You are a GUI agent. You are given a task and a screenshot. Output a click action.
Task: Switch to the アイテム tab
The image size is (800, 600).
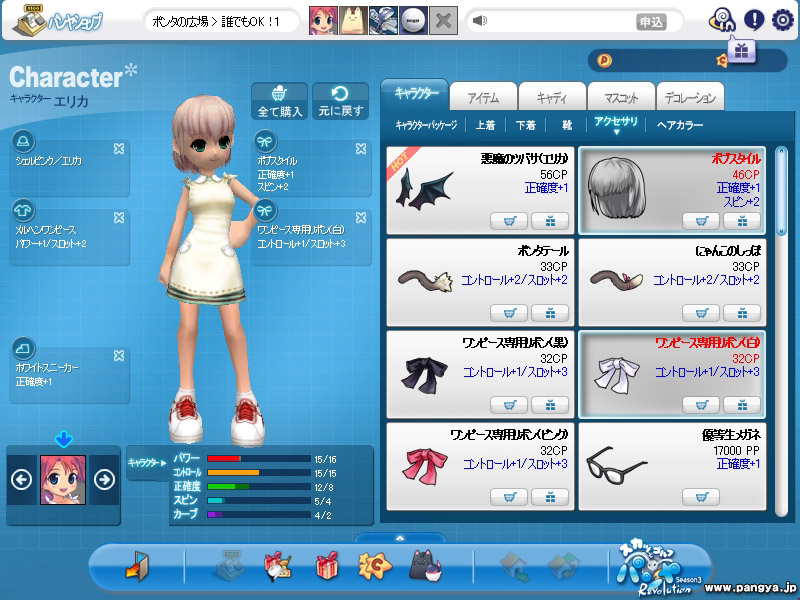point(483,97)
